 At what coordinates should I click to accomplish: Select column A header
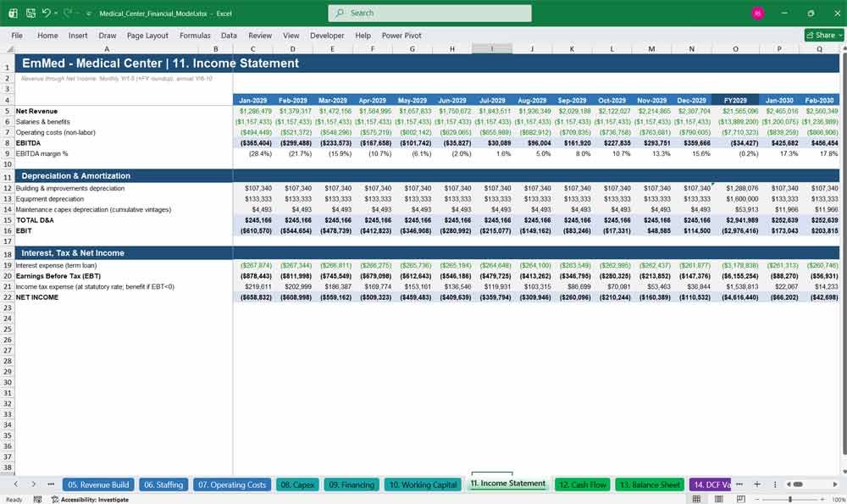tap(107, 48)
